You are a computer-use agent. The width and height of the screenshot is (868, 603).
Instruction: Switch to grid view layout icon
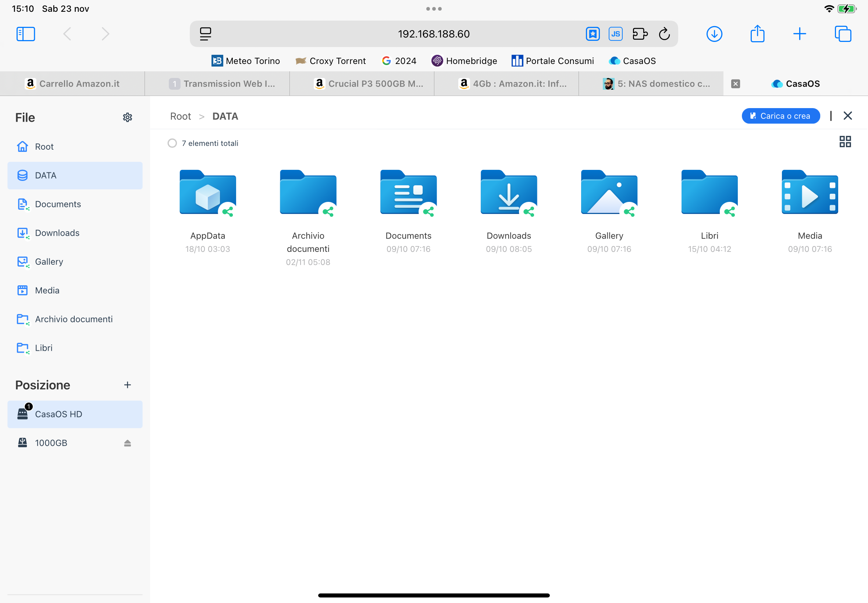pos(845,142)
